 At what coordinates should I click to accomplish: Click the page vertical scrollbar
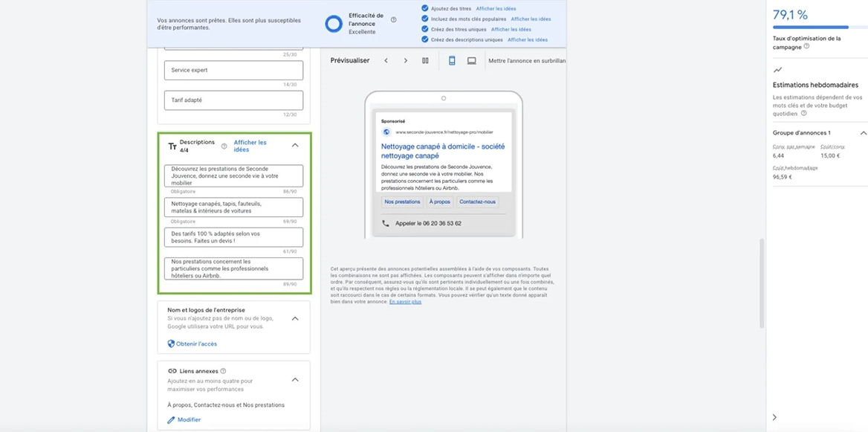(762, 283)
